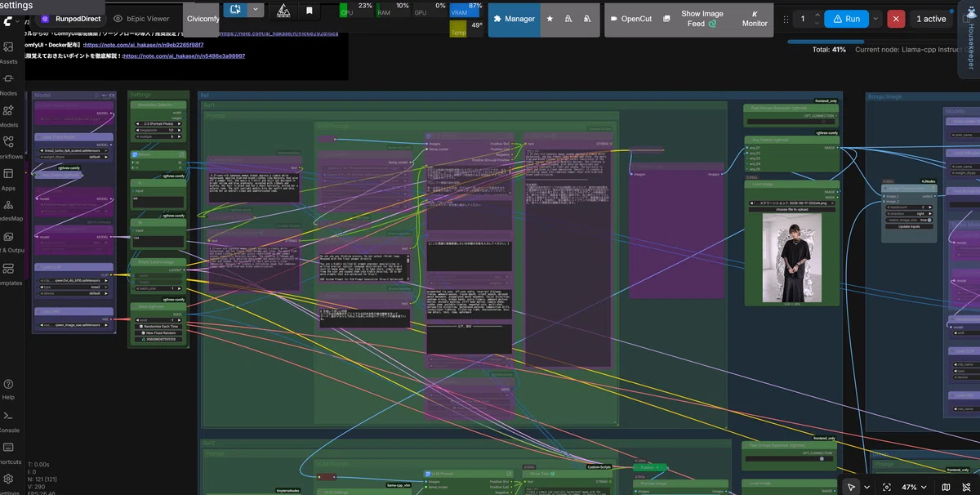This screenshot has height=495, width=980.
Task: Click the batch count number field
Action: pos(804,18)
